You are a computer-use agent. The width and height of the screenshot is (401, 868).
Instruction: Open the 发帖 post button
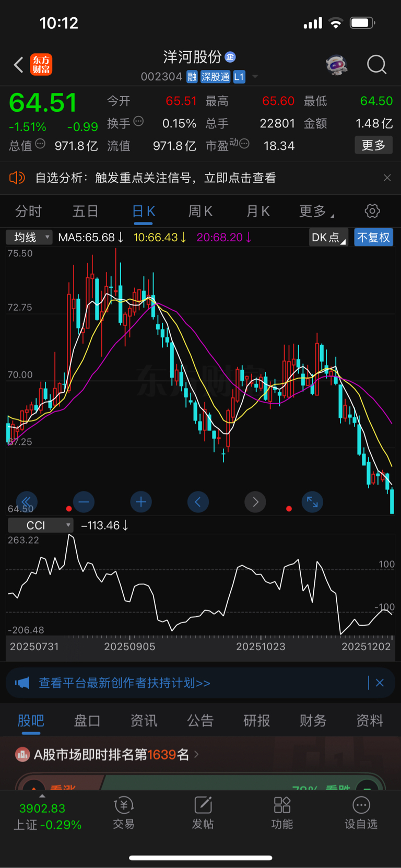click(203, 813)
